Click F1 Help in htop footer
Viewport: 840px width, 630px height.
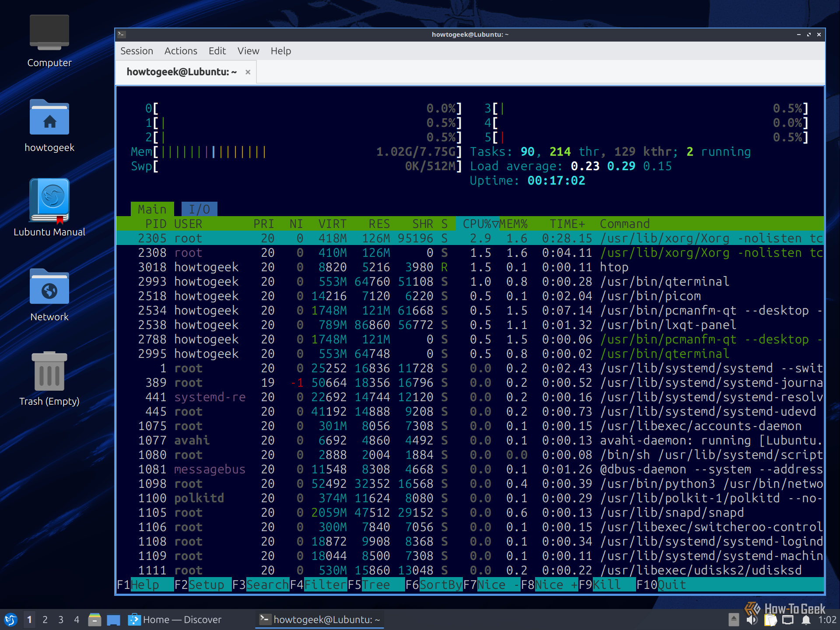(145, 584)
